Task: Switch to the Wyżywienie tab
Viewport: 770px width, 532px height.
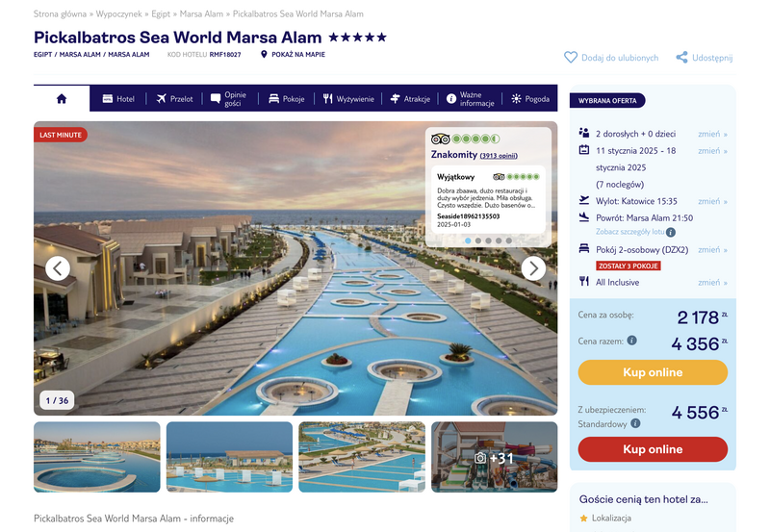Action: (348, 99)
